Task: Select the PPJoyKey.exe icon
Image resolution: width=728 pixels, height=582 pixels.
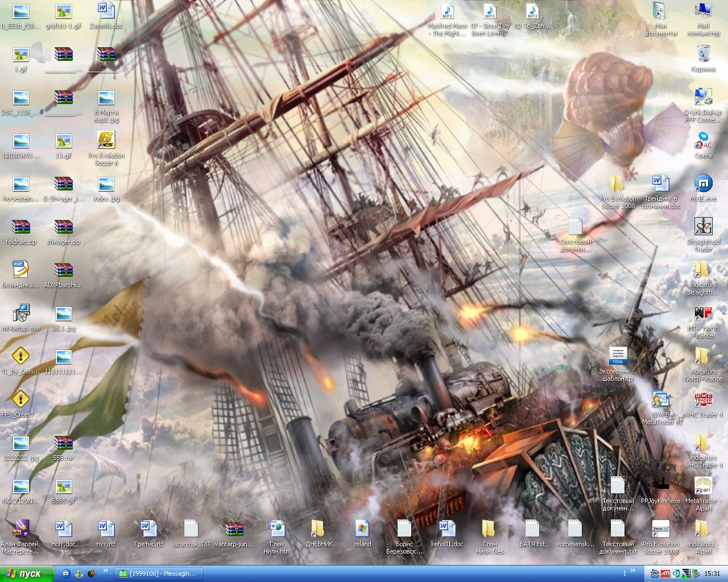Action: point(660,487)
